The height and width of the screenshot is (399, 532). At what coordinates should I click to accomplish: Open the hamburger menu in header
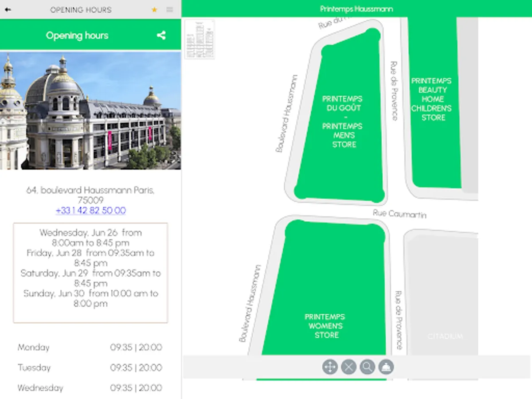170,10
